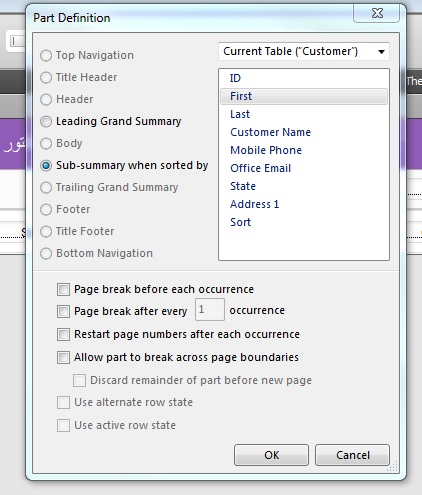The image size is (422, 495).
Task: Pick the State field
Action: click(304, 186)
